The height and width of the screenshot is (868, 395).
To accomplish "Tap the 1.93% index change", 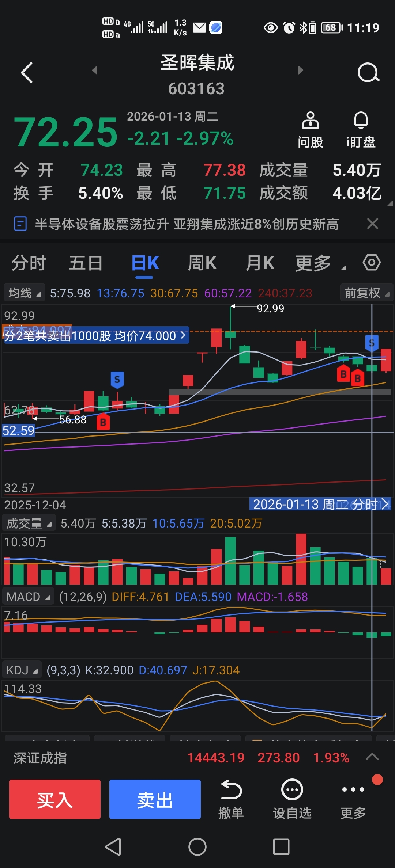I will [x=331, y=758].
